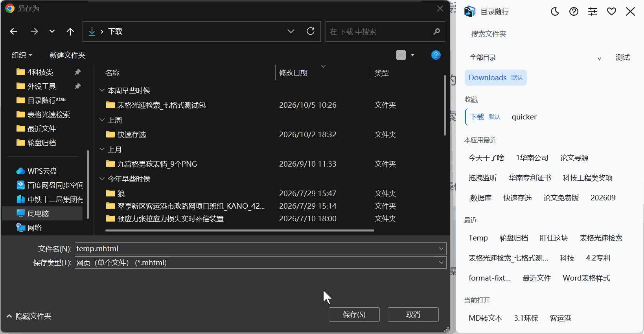
Task: Jump to 华南专利证书 folder
Action: coord(530,178)
